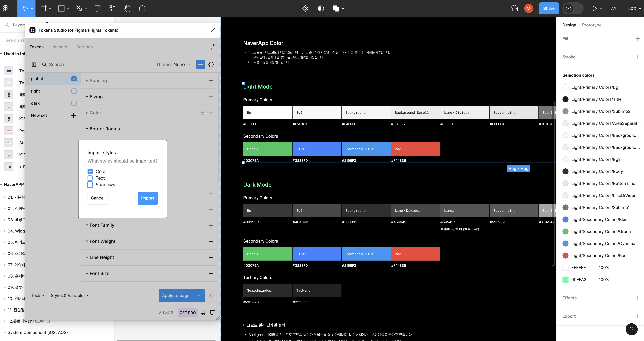The width and height of the screenshot is (644, 341).
Task: Start audio conversation headphones icon
Action: pyautogui.click(x=514, y=9)
